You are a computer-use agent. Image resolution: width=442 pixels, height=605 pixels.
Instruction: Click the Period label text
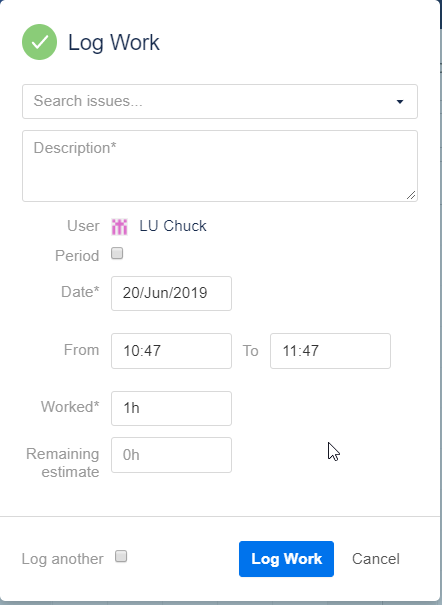point(77,256)
